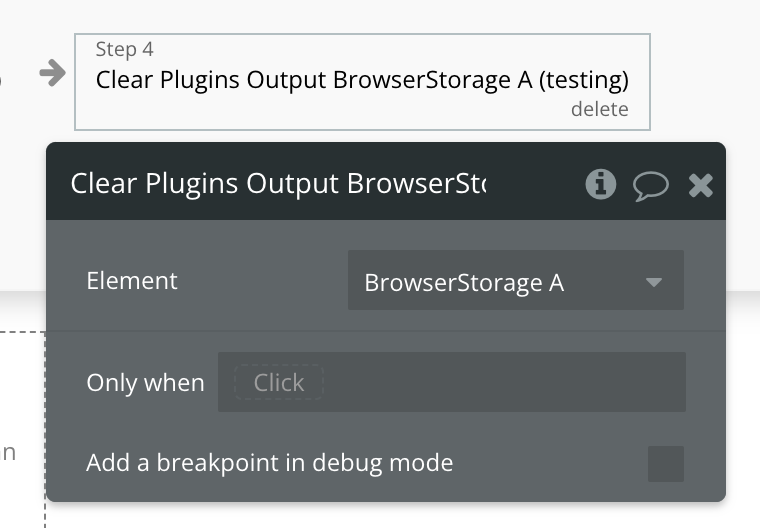This screenshot has height=528, width=760.
Task: Click the Only when condition Click placeholder
Action: pyautogui.click(x=279, y=383)
